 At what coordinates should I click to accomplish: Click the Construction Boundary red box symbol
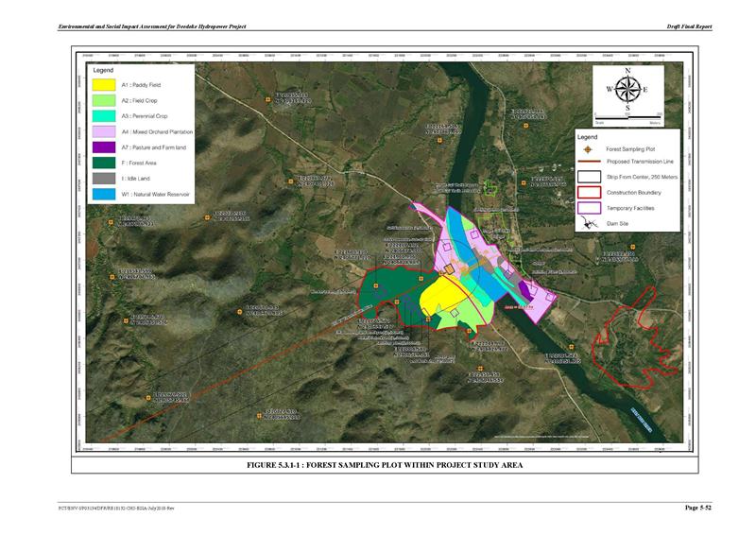coord(588,192)
